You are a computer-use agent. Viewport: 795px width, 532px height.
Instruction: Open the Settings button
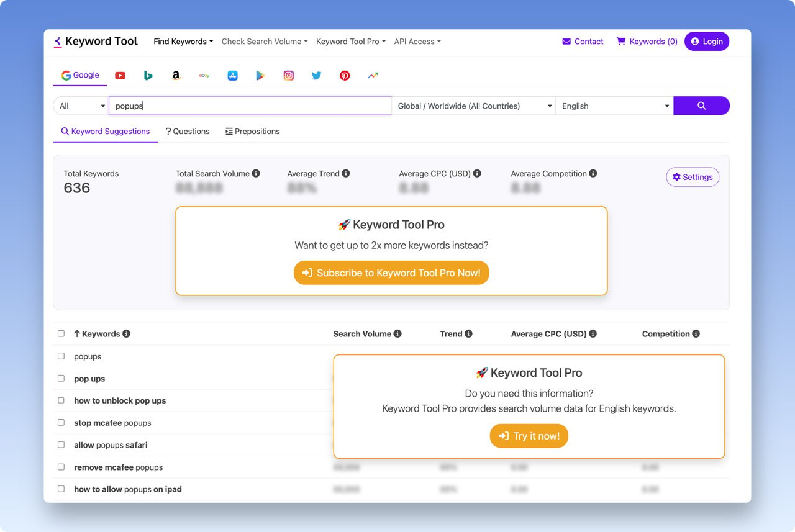pyautogui.click(x=693, y=177)
